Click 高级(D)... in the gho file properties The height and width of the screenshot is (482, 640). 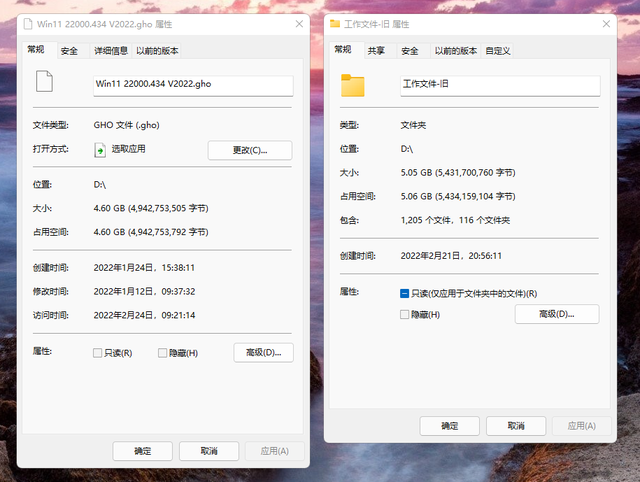point(263,352)
